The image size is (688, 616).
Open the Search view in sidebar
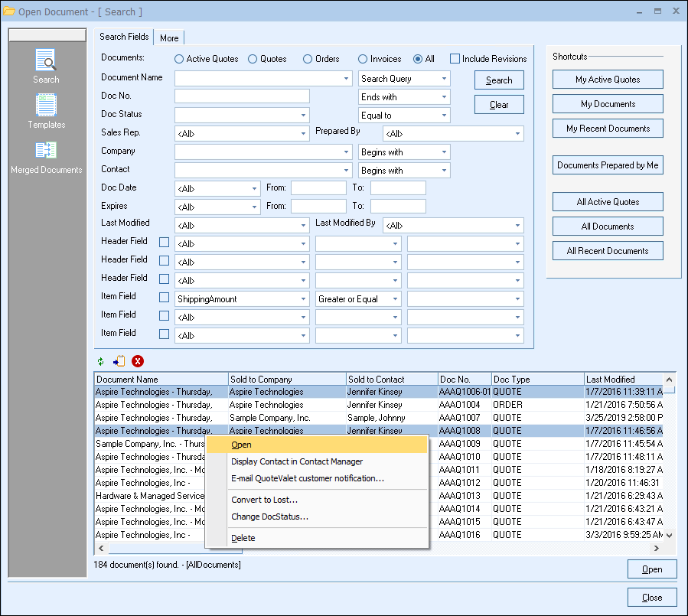point(46,61)
